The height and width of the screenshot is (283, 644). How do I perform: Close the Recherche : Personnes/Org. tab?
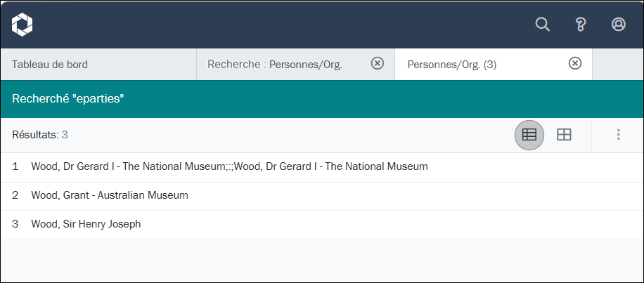pos(377,64)
